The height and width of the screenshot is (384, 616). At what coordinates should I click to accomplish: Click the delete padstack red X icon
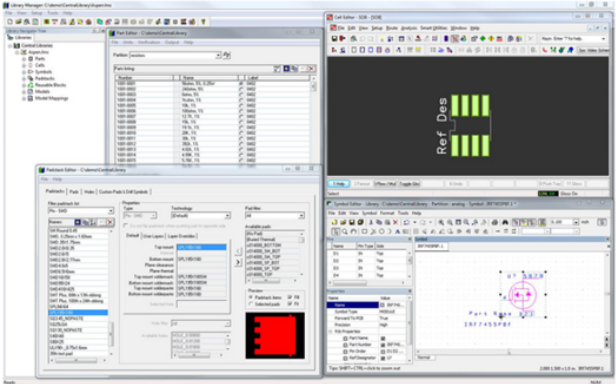pyautogui.click(x=110, y=222)
